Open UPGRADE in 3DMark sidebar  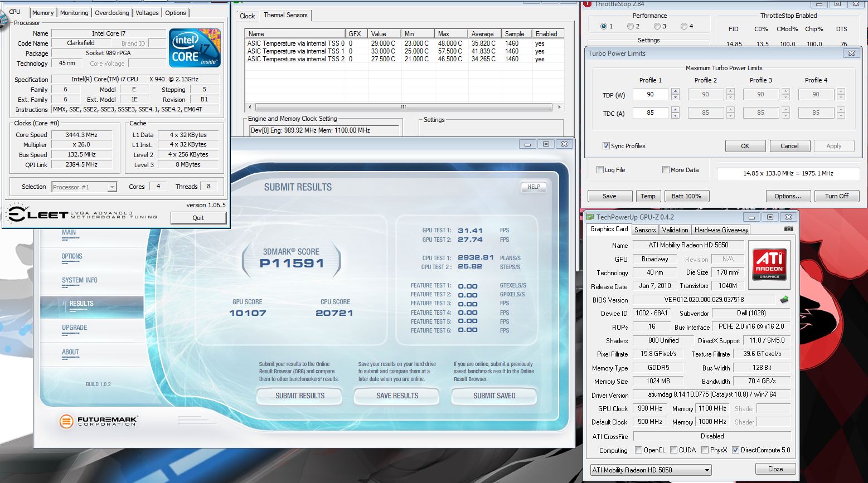pos(75,328)
